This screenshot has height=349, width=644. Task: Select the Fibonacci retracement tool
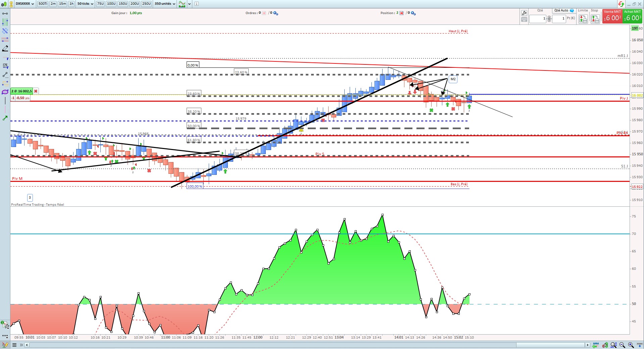click(x=5, y=66)
